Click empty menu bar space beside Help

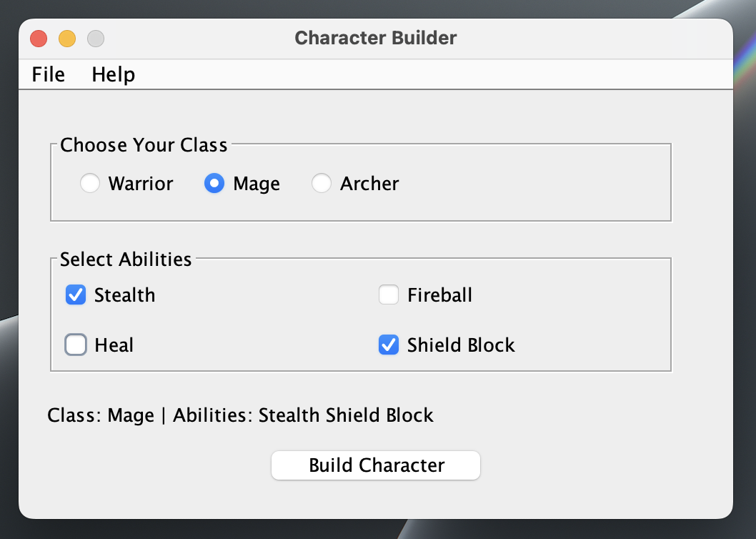[429, 74]
